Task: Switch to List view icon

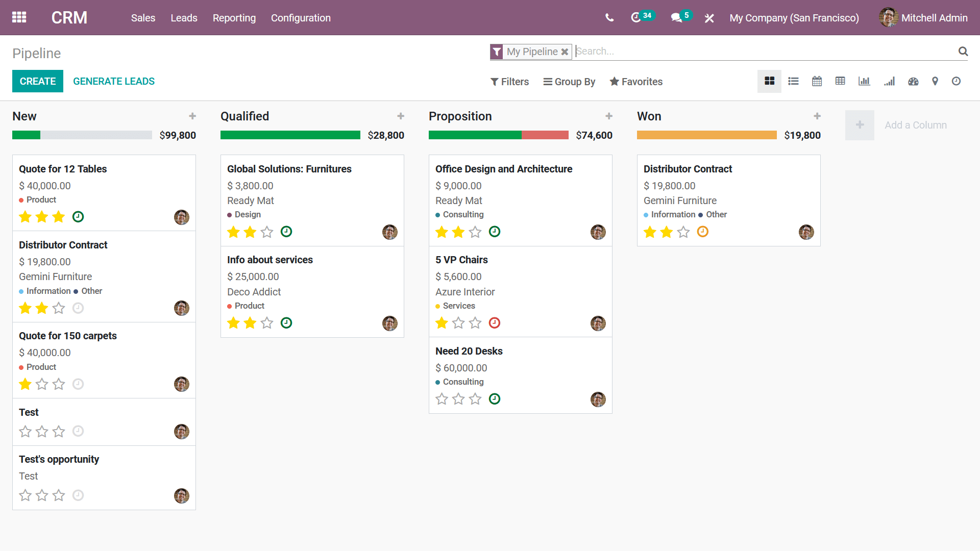Action: pos(793,82)
